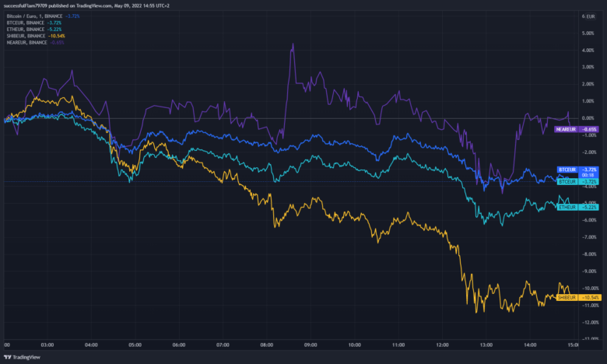The height and width of the screenshot is (364, 607).
Task: Click the 3.00% mark on the price axis
Action: 588,67
